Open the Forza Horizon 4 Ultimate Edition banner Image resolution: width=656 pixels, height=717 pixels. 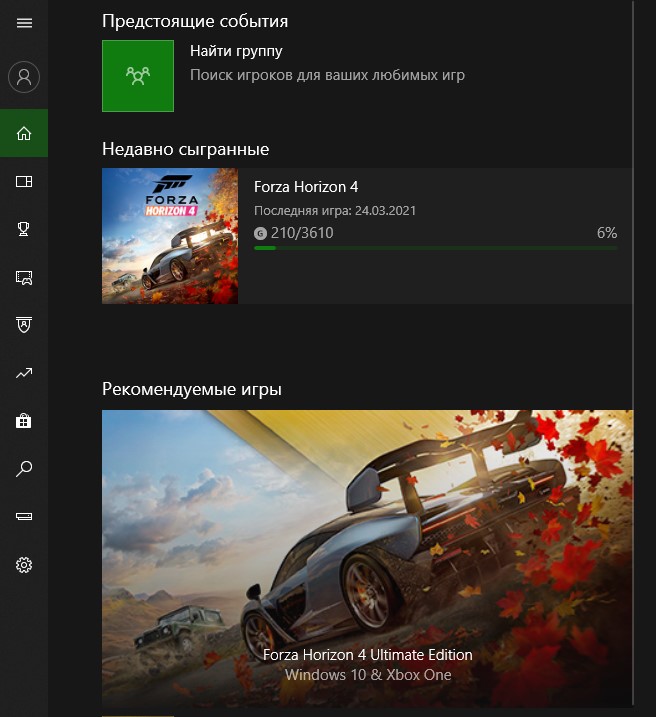[368, 559]
